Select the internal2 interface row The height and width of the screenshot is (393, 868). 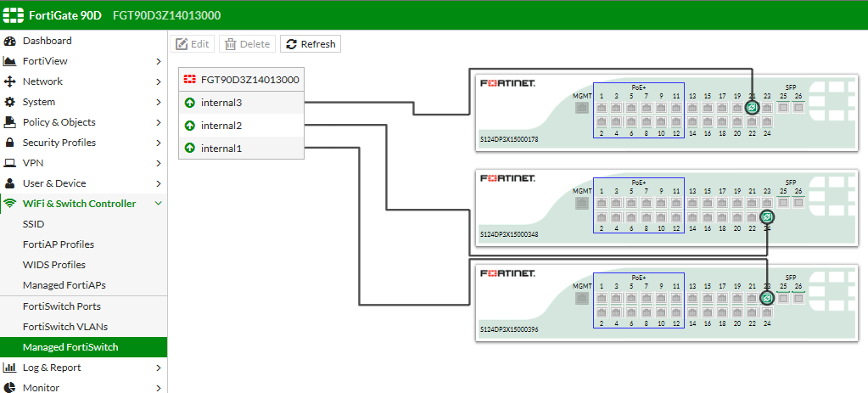241,126
